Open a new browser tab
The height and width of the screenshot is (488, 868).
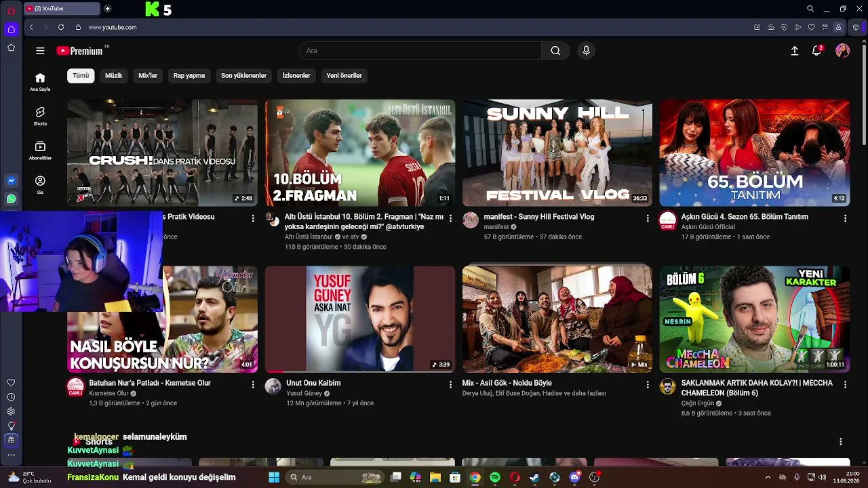pyautogui.click(x=108, y=9)
